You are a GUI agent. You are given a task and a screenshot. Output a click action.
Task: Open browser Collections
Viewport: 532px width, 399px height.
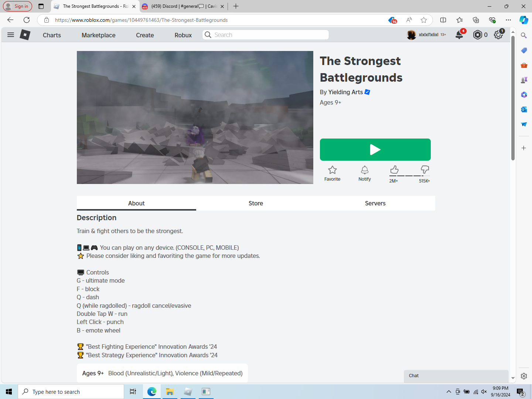point(476,20)
